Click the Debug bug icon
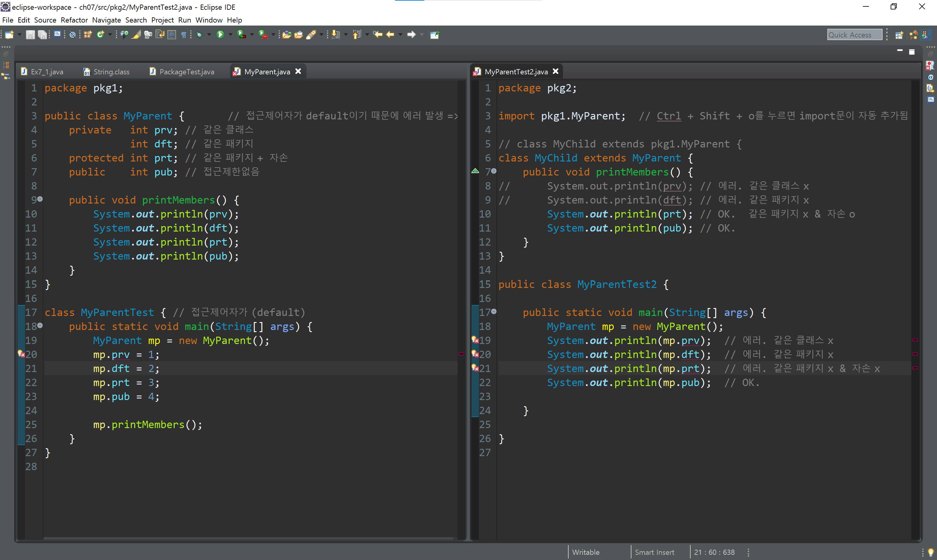The height and width of the screenshot is (560, 937). 199,35
